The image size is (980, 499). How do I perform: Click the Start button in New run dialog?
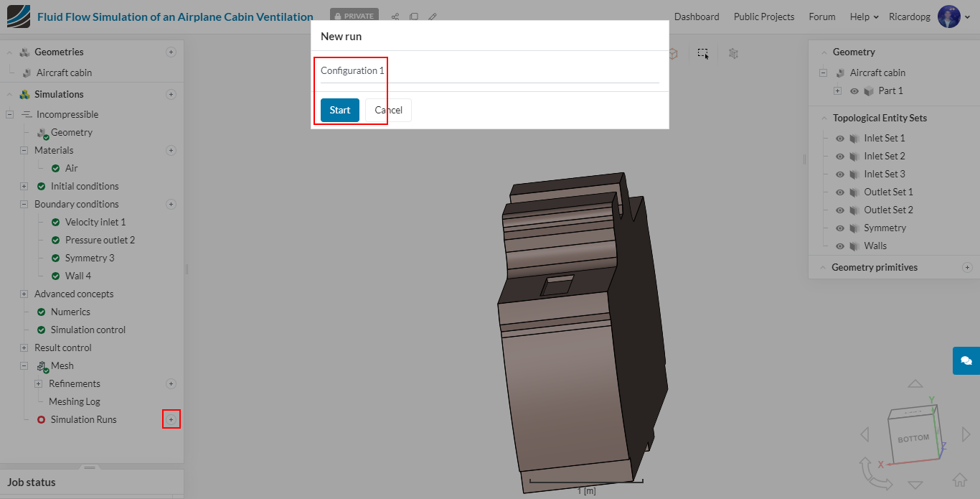coord(340,110)
